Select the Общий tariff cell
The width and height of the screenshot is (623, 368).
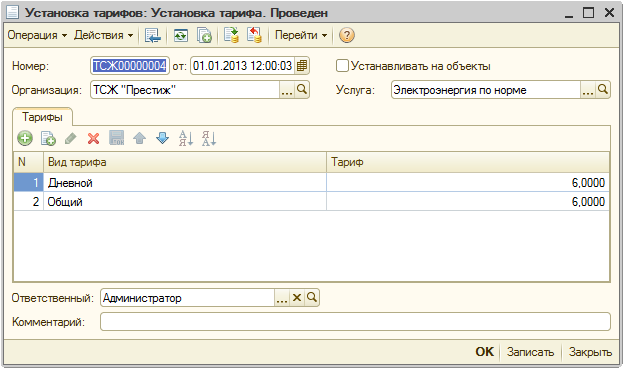click(185, 202)
